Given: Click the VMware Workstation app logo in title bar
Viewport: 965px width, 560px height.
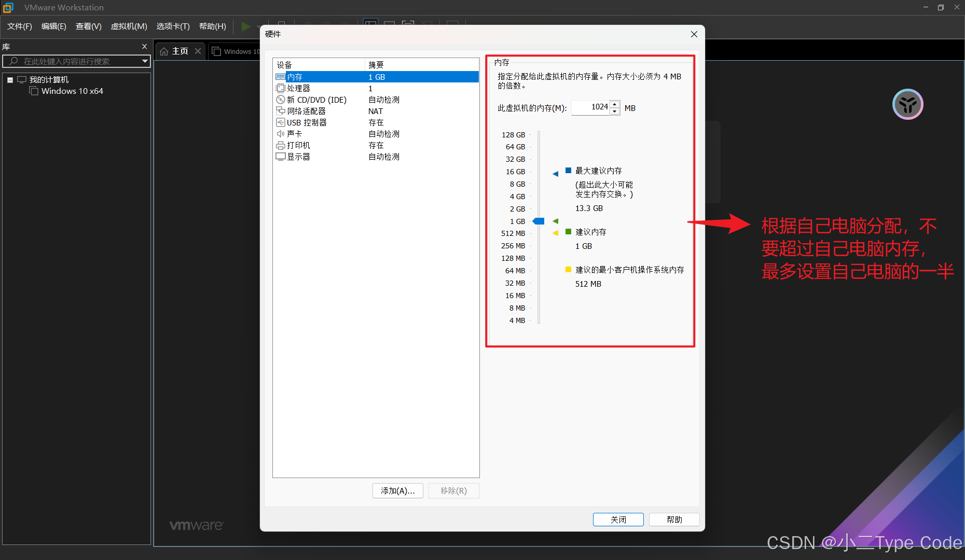Looking at the screenshot, I should pyautogui.click(x=8, y=7).
